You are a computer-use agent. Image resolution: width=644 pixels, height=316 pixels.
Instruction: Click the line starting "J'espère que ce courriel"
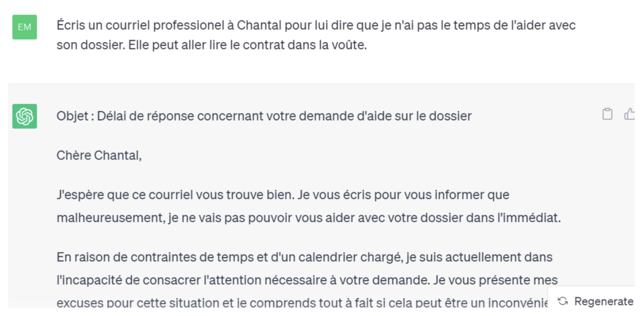coord(283,195)
